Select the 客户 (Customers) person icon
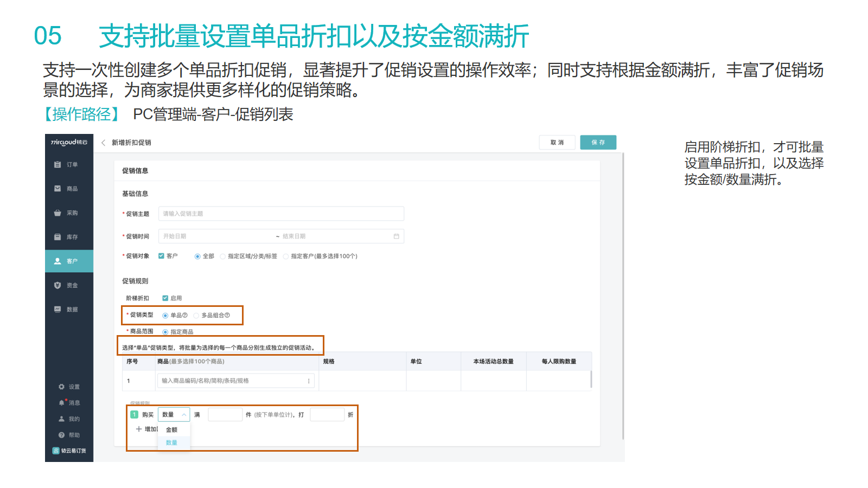This screenshot has width=868, height=488. click(x=58, y=261)
